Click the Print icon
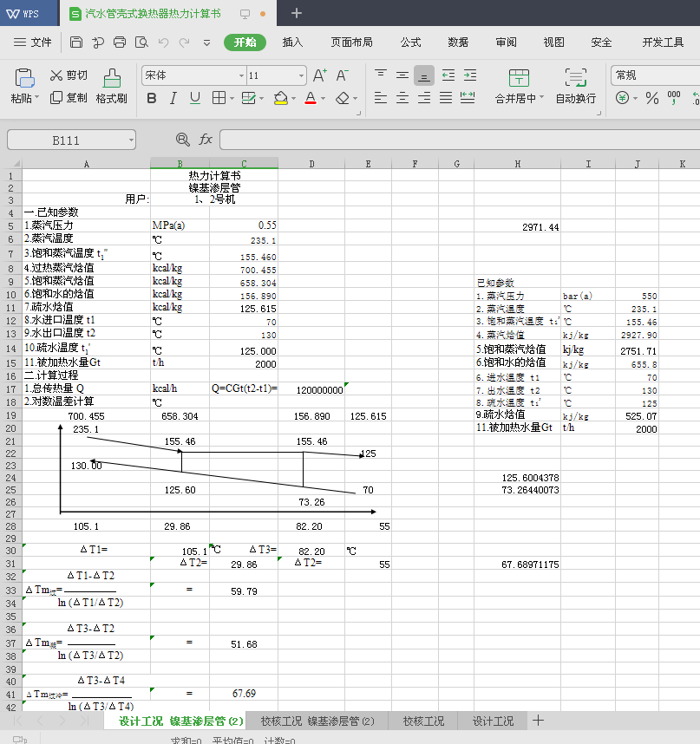Screen dimensions: 700x744 point(120,42)
